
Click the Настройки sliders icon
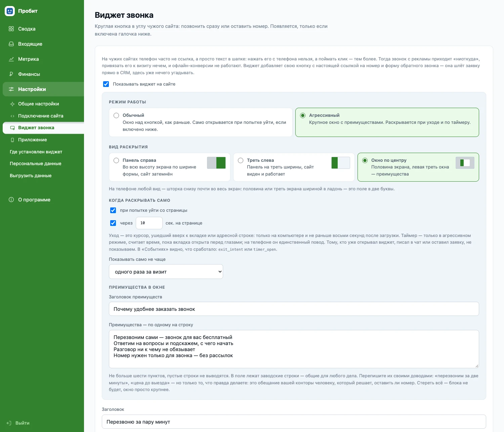[x=11, y=89]
